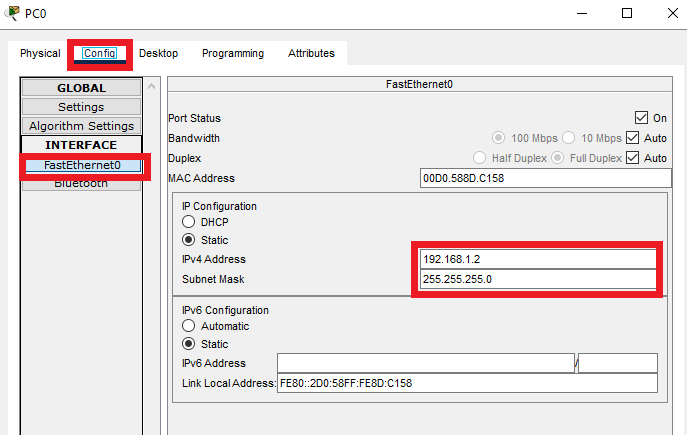687x435 pixels.
Task: Open the Config tab
Action: click(x=99, y=53)
